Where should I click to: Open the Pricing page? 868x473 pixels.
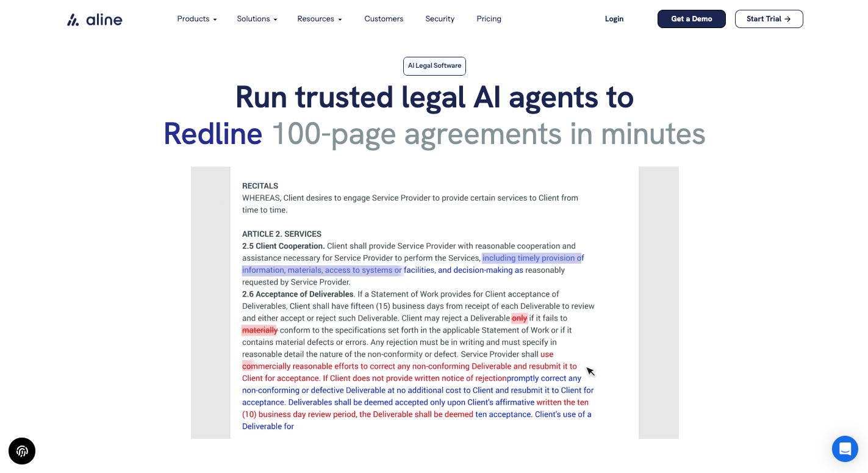pyautogui.click(x=489, y=19)
